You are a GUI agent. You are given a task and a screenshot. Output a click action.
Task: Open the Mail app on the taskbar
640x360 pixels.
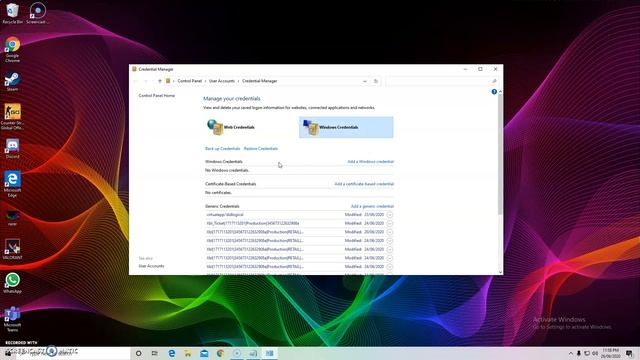point(204,353)
